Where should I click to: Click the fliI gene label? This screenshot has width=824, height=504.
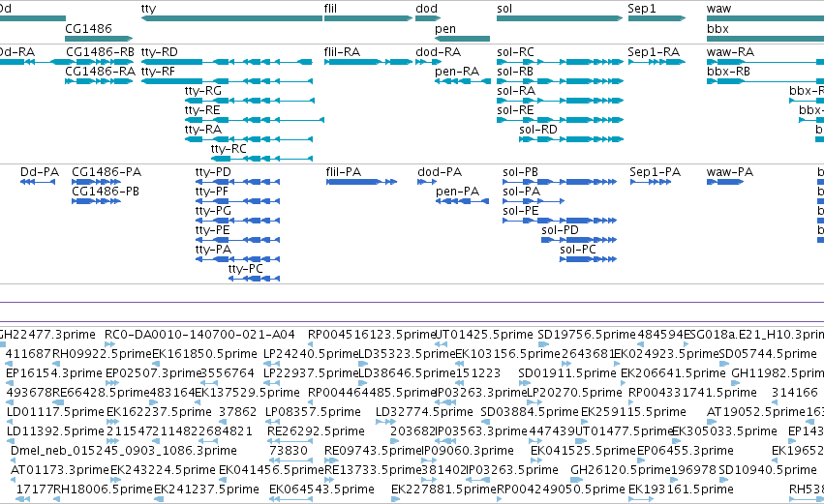coord(330,9)
